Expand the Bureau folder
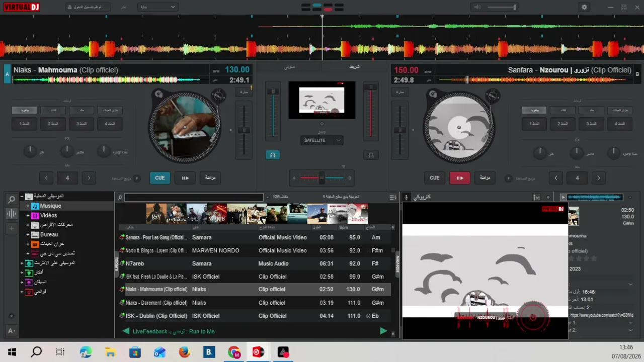The height and width of the screenshot is (362, 644). 28,235
